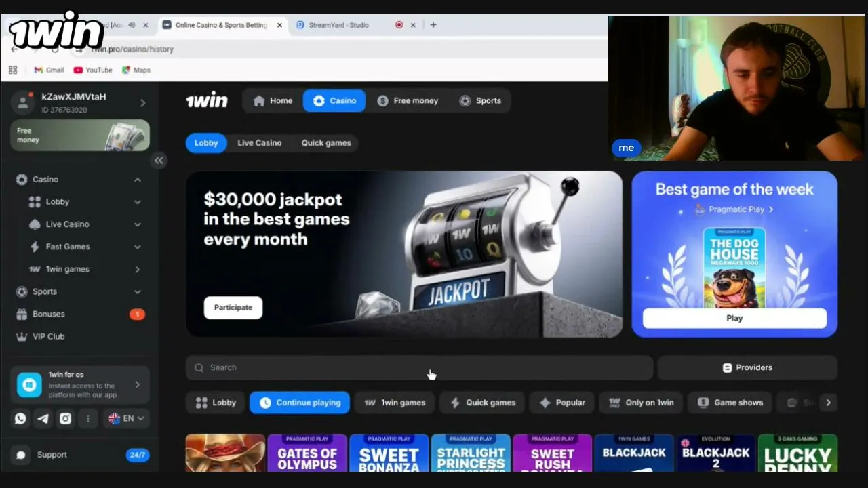This screenshot has width=868, height=488.
Task: Open the Sweet Bonanza game thumbnail
Action: pyautogui.click(x=389, y=453)
